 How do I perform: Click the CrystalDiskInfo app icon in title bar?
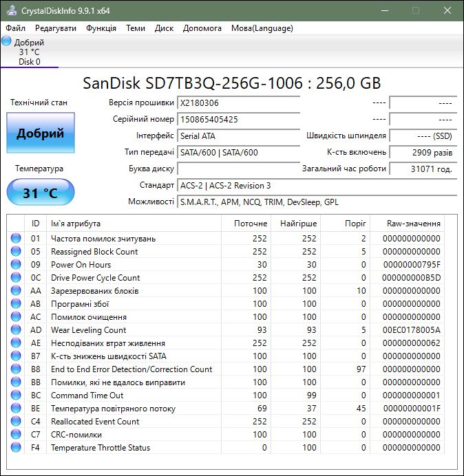tap(12, 10)
